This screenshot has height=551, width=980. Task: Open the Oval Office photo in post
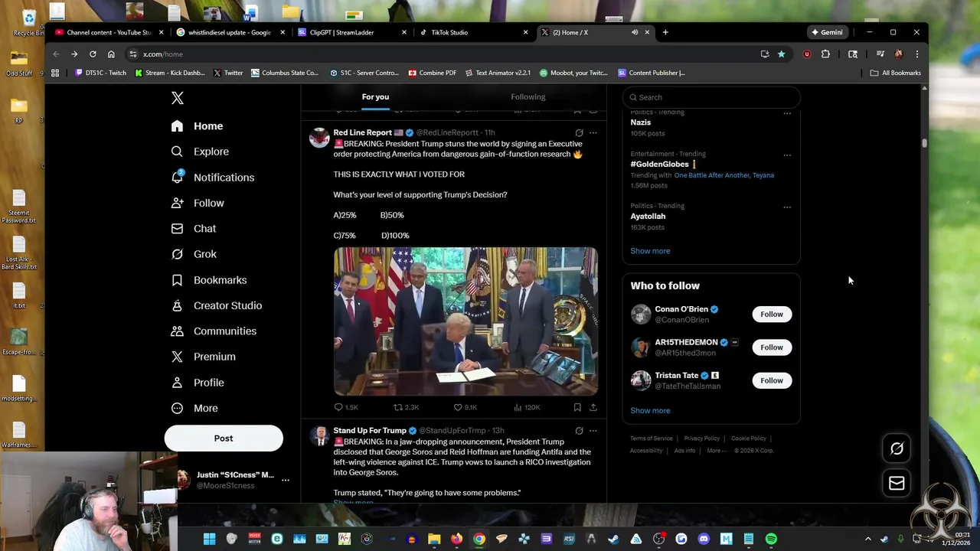tap(465, 321)
